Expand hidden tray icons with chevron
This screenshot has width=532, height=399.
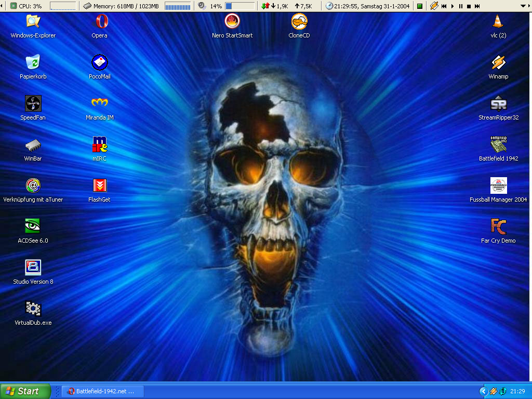[x=484, y=392]
